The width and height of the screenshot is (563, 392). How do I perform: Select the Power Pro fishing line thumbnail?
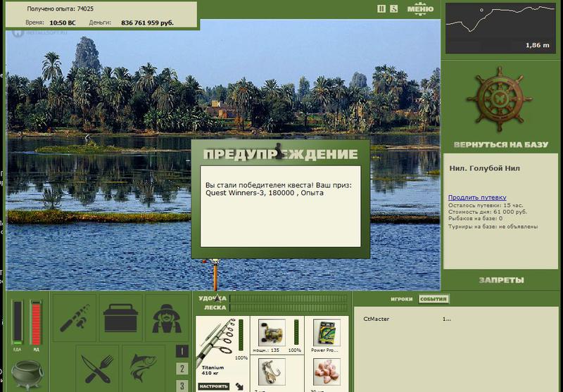click(327, 333)
